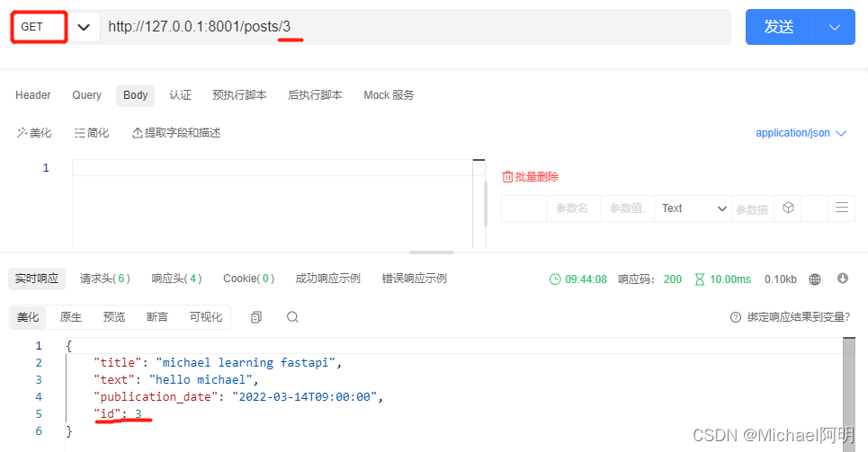Switch to 可视化 visualization view
Image resolution: width=868 pixels, height=452 pixels.
(x=206, y=317)
